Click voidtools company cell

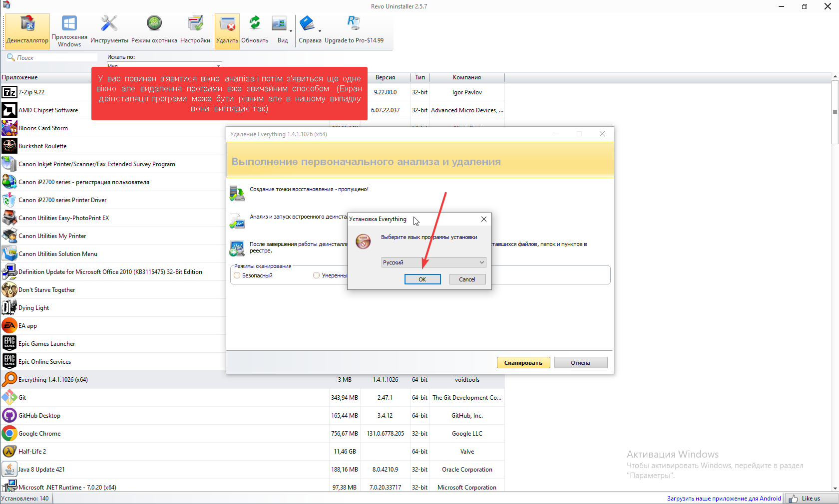tap(467, 380)
